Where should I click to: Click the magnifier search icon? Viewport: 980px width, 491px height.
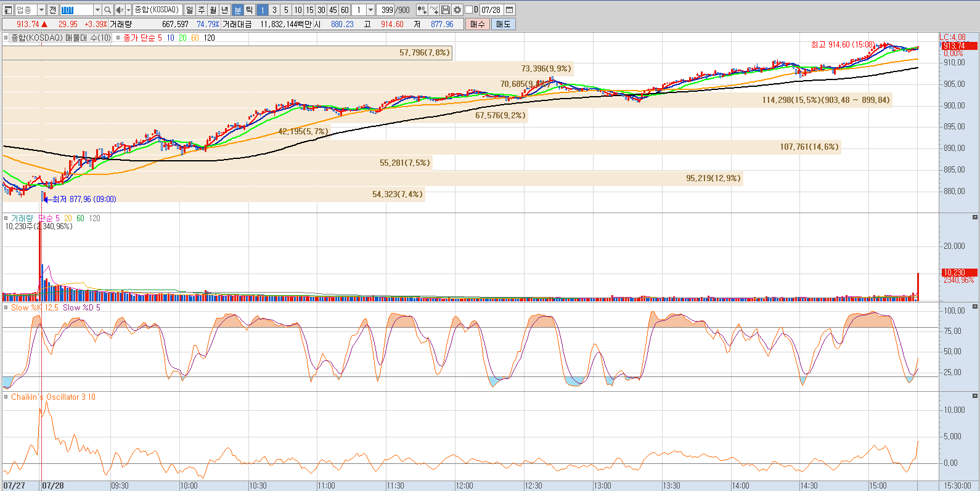pyautogui.click(x=108, y=10)
